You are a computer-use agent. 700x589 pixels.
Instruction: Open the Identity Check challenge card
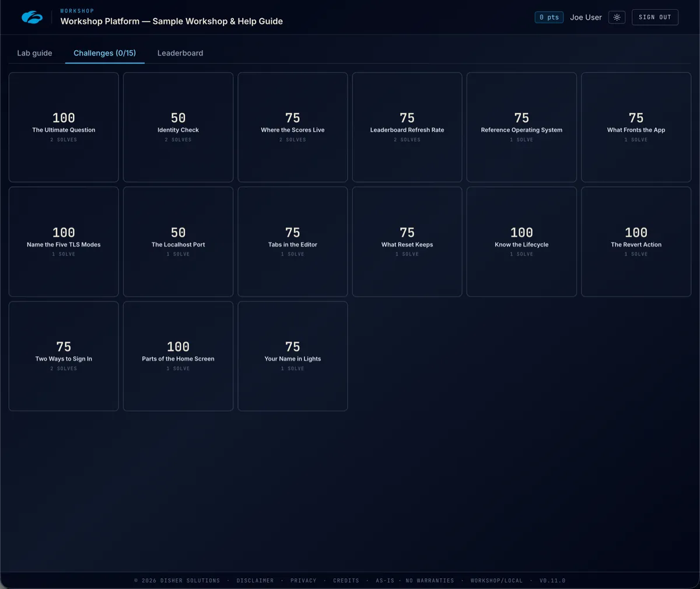[178, 127]
